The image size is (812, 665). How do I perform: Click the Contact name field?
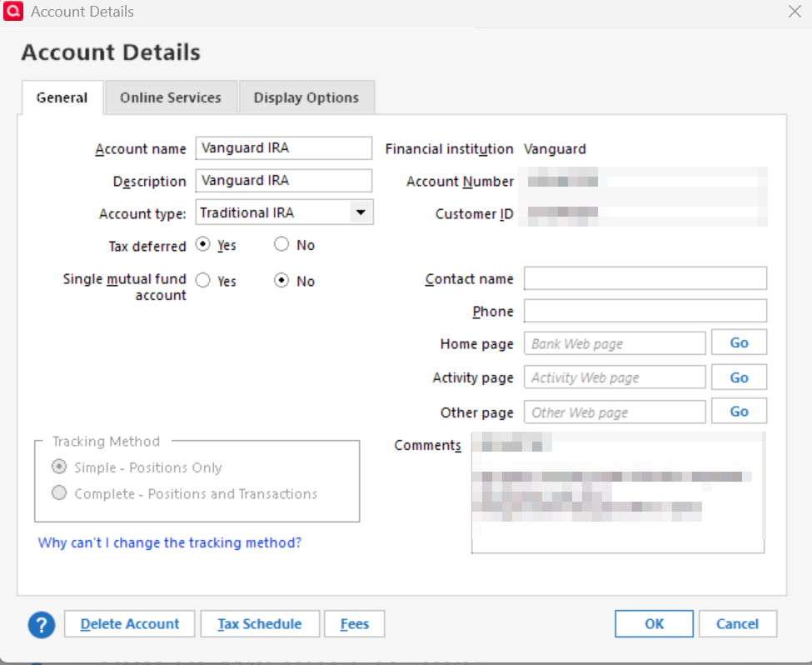[645, 278]
